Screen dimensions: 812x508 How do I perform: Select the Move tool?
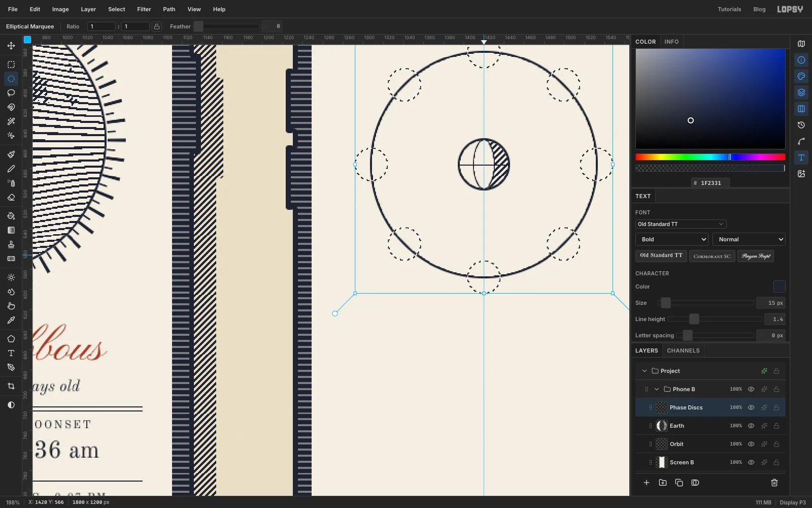[x=11, y=46]
